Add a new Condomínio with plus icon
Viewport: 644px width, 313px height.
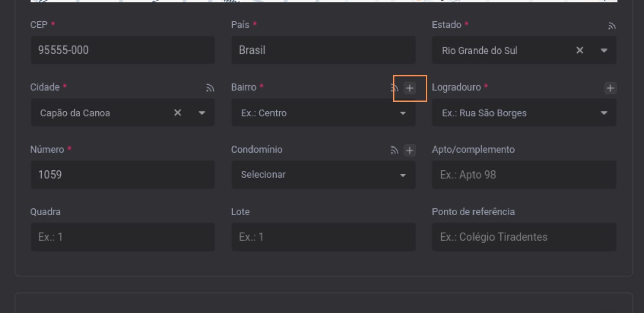409,150
